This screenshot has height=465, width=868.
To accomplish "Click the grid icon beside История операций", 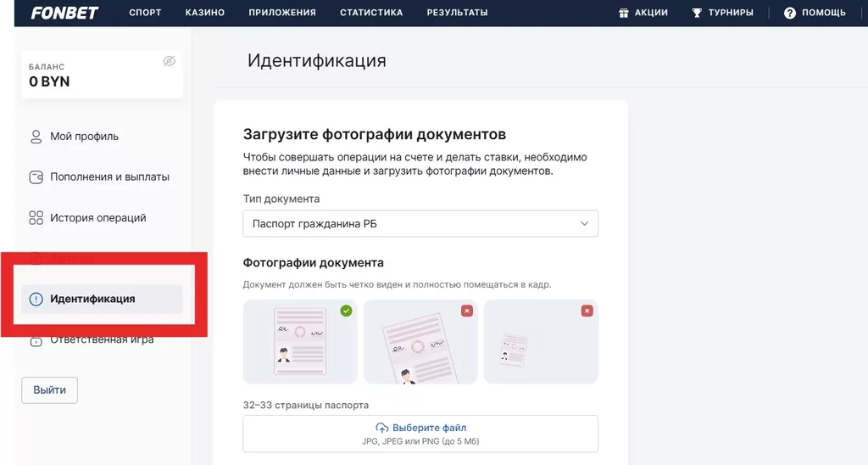I will point(36,218).
